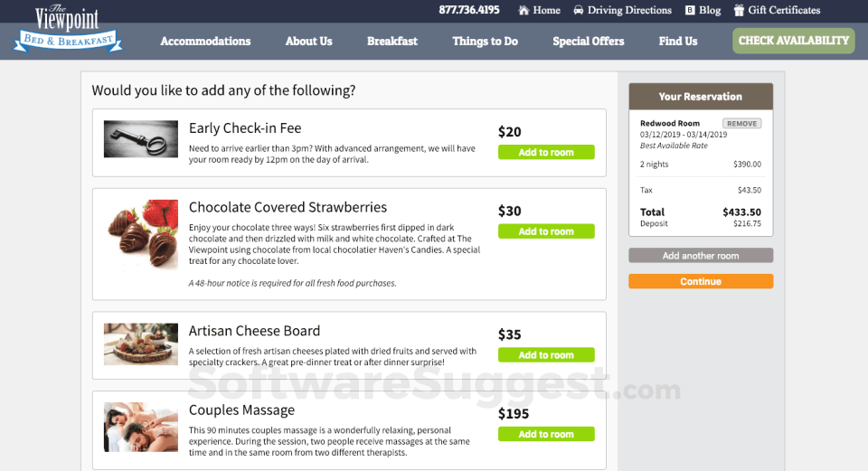This screenshot has width=868, height=471.
Task: Click the Viewpoint Bed & Breakfast logo
Action: click(68, 29)
